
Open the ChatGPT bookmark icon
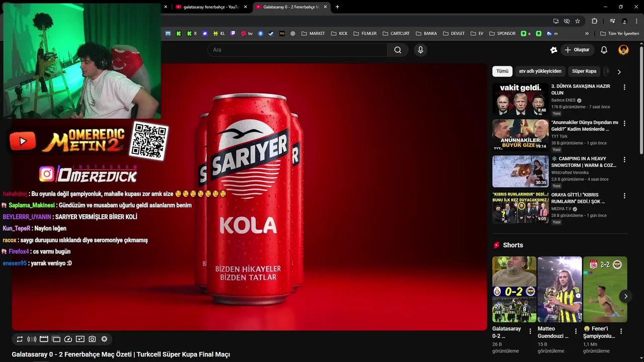point(293,34)
